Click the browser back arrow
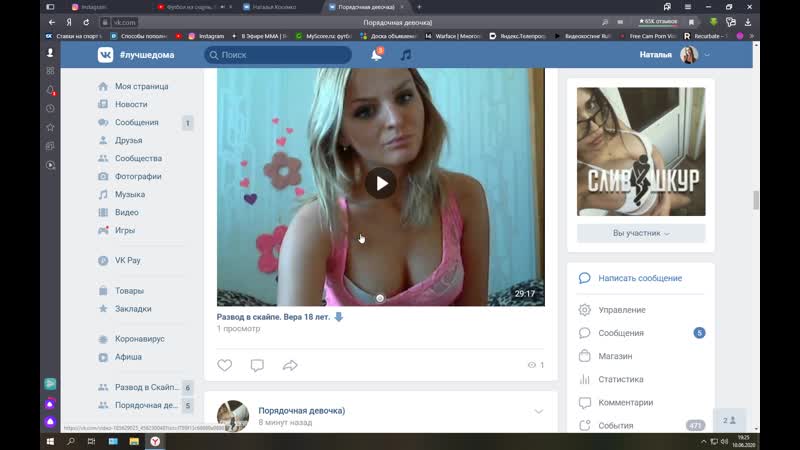This screenshot has width=800, height=450. [x=52, y=21]
